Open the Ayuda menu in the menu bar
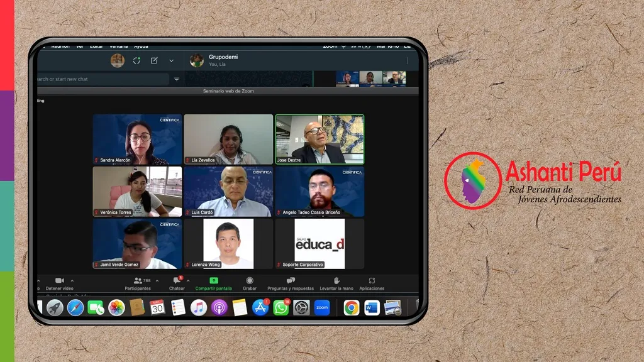 point(141,47)
